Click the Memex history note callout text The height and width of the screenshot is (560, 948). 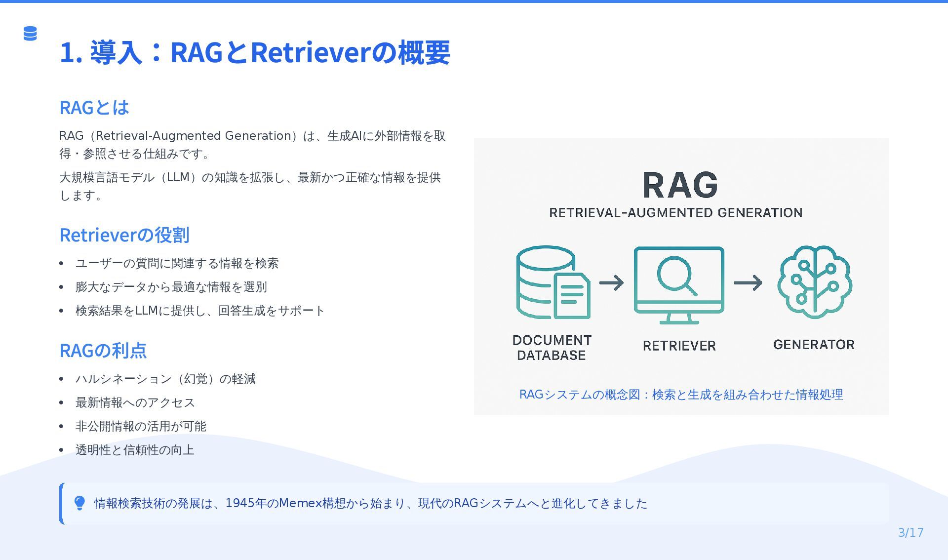click(370, 503)
